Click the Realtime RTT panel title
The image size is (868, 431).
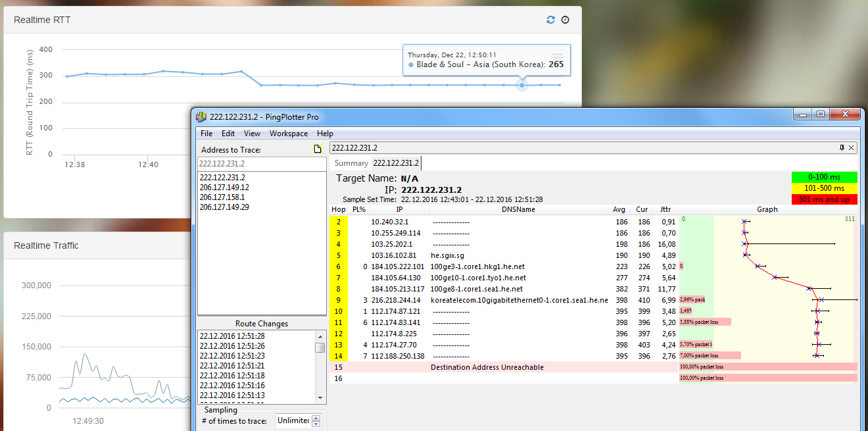click(x=42, y=20)
